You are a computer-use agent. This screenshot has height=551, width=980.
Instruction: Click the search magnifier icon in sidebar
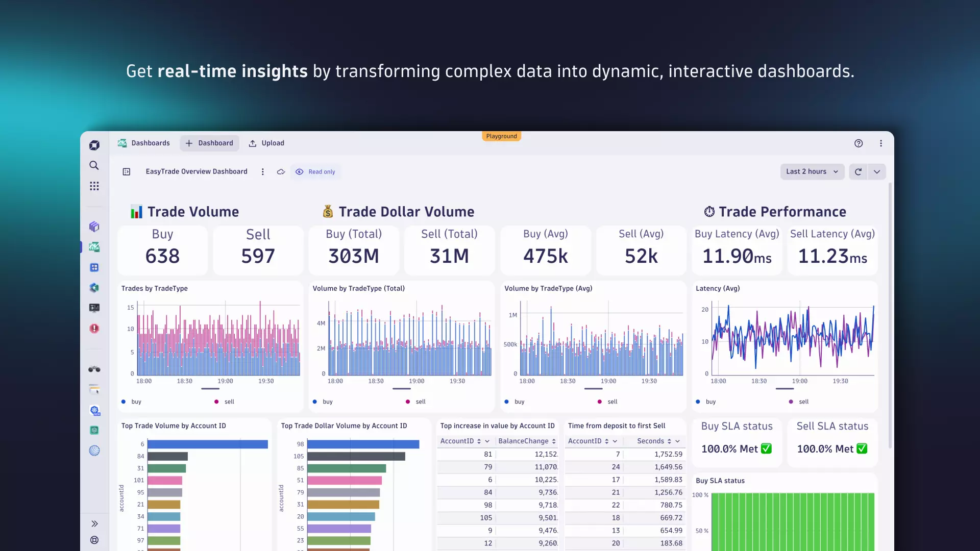pos(94,165)
